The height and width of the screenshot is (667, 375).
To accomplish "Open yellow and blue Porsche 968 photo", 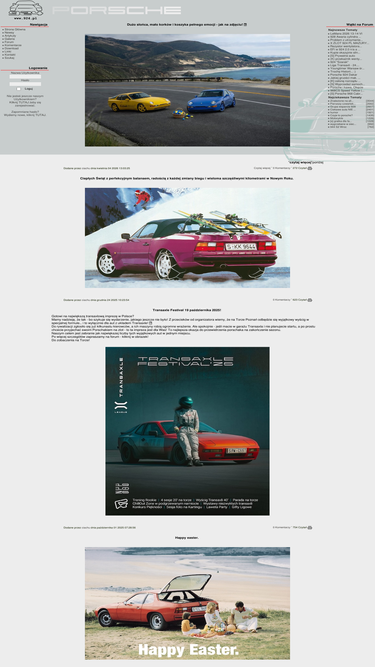I will click(188, 90).
